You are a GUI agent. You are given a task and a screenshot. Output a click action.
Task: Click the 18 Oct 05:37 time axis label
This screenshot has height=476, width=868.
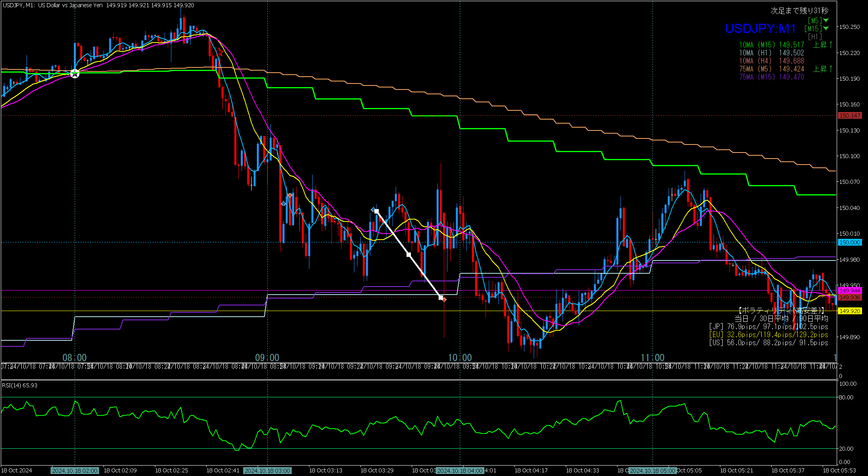pos(788,470)
